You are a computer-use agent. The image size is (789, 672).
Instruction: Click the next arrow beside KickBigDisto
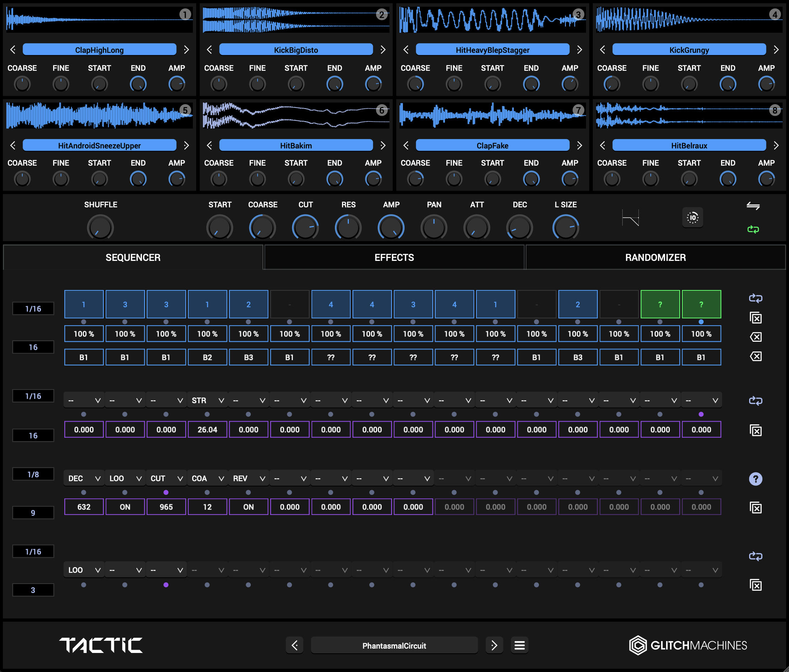point(383,50)
